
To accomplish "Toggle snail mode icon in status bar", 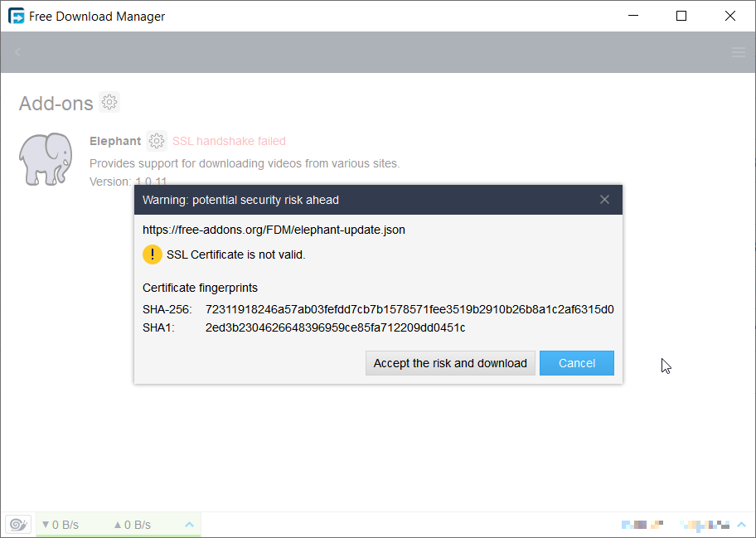I will point(18,525).
